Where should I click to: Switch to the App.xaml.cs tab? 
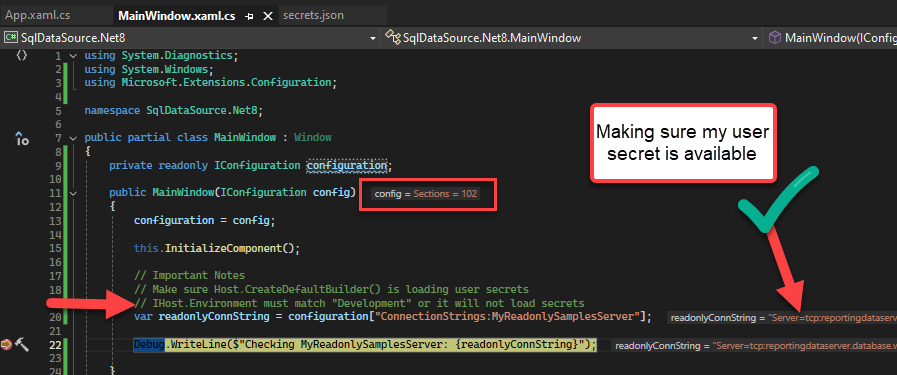(x=38, y=15)
